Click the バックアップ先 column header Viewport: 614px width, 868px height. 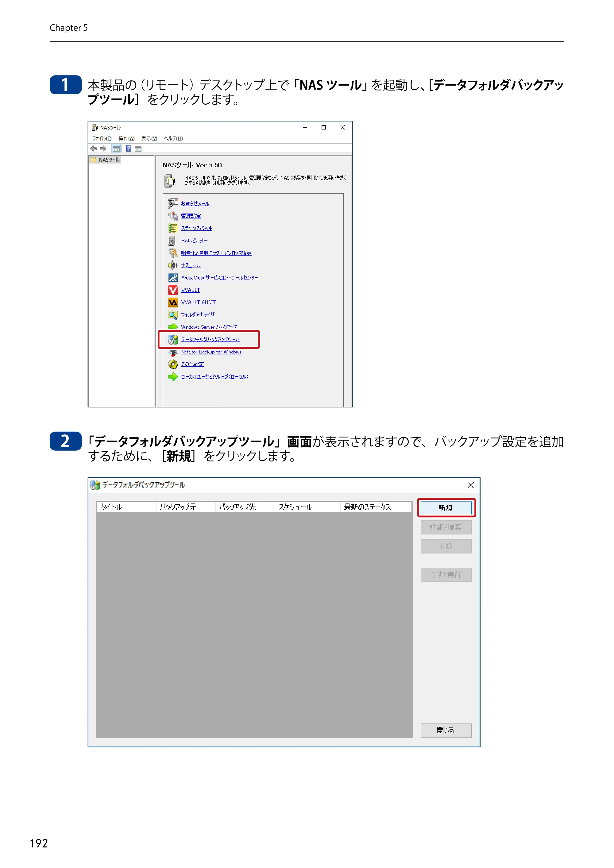pos(245,507)
